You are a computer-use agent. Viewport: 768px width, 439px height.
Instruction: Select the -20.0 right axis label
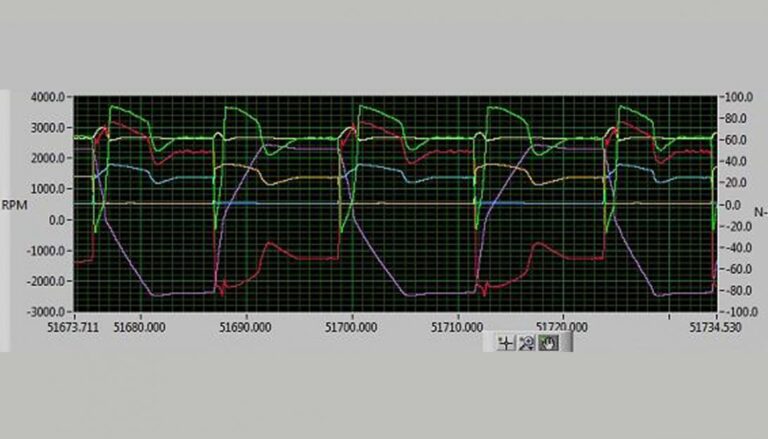738,226
